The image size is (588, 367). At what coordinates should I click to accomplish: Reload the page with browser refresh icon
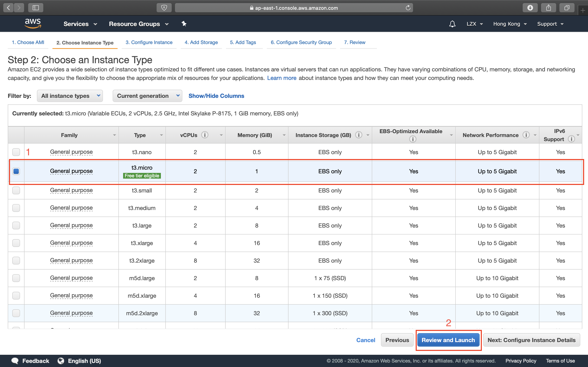pyautogui.click(x=408, y=8)
